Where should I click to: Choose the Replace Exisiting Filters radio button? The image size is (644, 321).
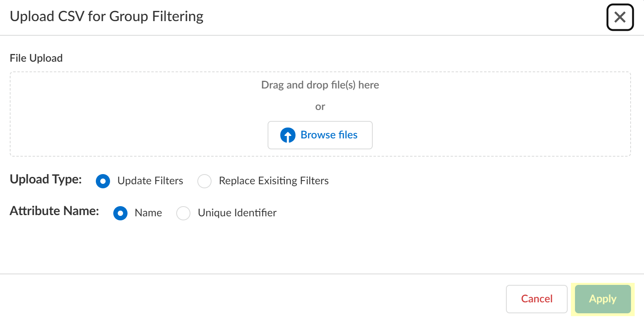tap(204, 181)
